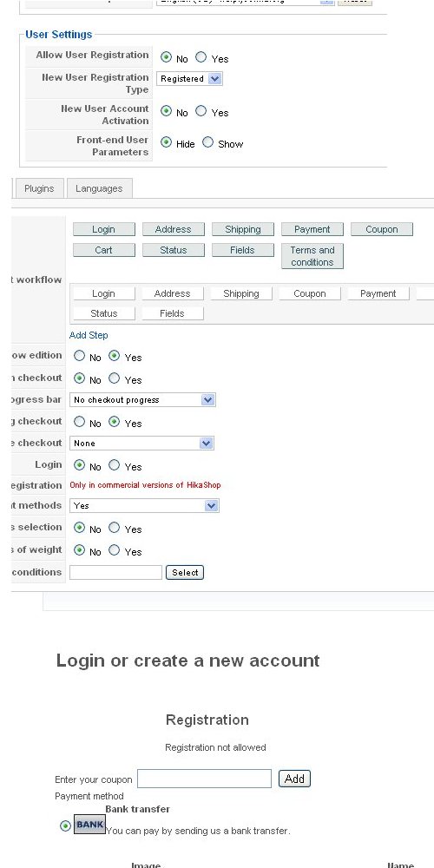Open the payment methods Yes dropdown

pyautogui.click(x=144, y=505)
